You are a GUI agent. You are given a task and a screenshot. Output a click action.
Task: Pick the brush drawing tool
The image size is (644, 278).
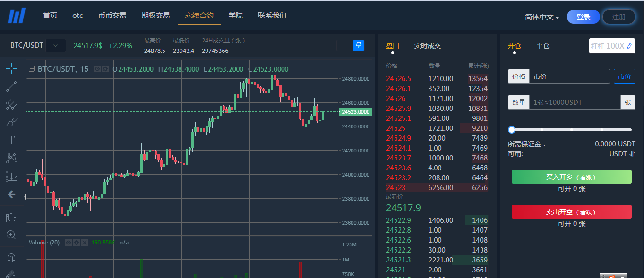click(x=11, y=122)
